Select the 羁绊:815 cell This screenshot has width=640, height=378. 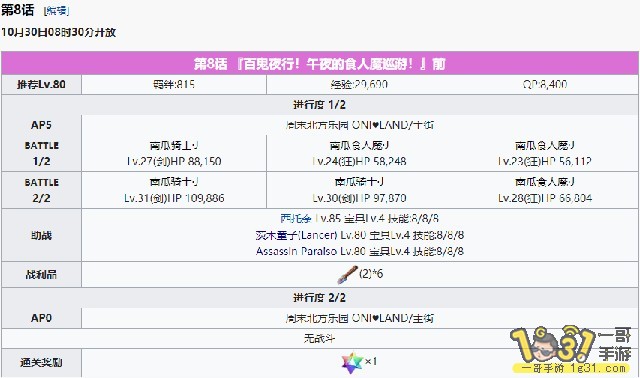pyautogui.click(x=174, y=84)
